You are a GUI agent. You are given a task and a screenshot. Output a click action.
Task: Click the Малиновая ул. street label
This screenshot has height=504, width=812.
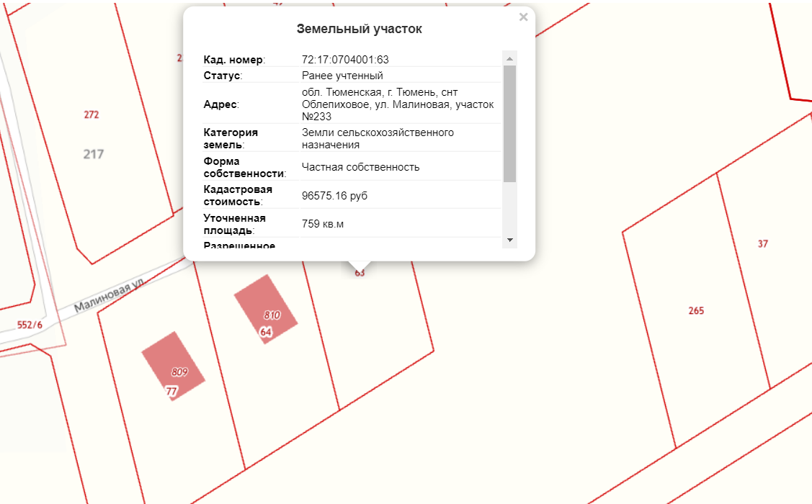(109, 297)
